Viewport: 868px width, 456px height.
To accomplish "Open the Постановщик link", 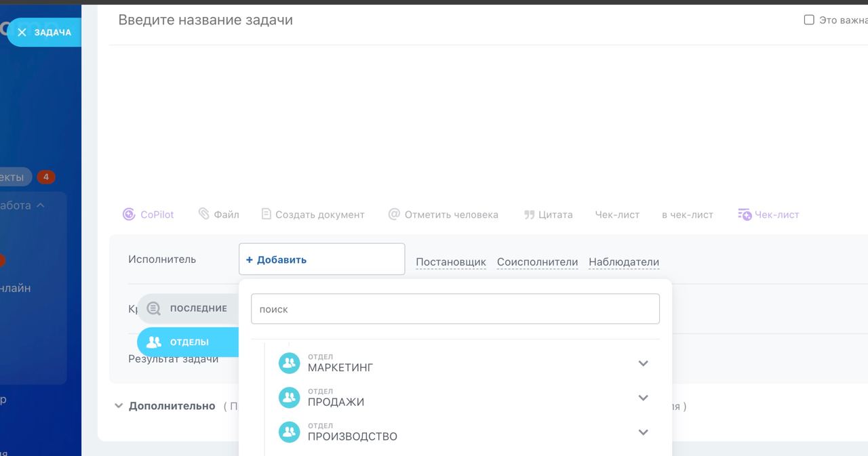I will point(451,262).
